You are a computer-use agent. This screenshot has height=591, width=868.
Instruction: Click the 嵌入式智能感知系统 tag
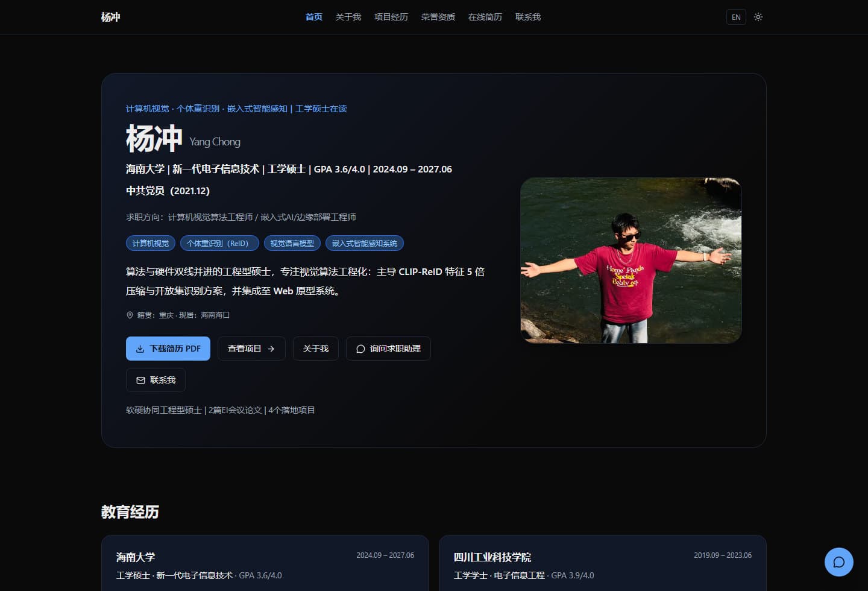pyautogui.click(x=365, y=243)
